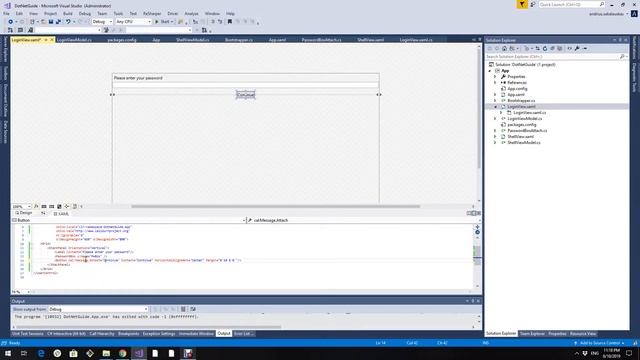Open the Build menu
640x360 pixels.
(x=68, y=13)
